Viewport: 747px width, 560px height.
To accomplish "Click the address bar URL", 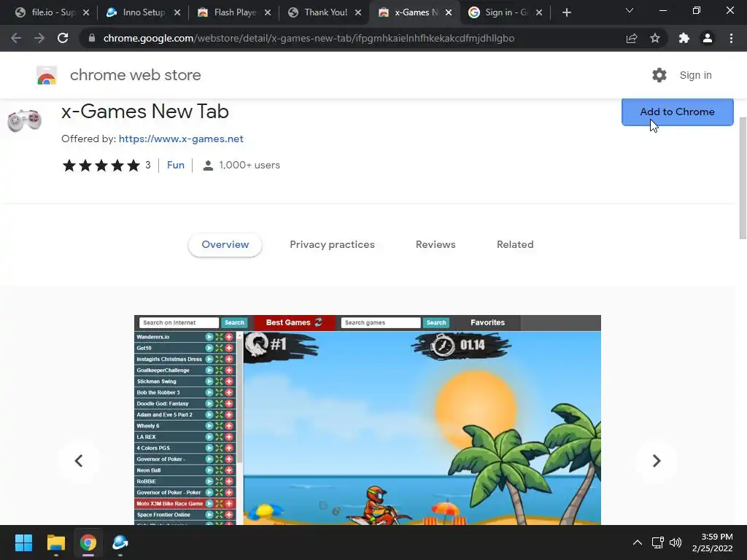I will point(309,38).
